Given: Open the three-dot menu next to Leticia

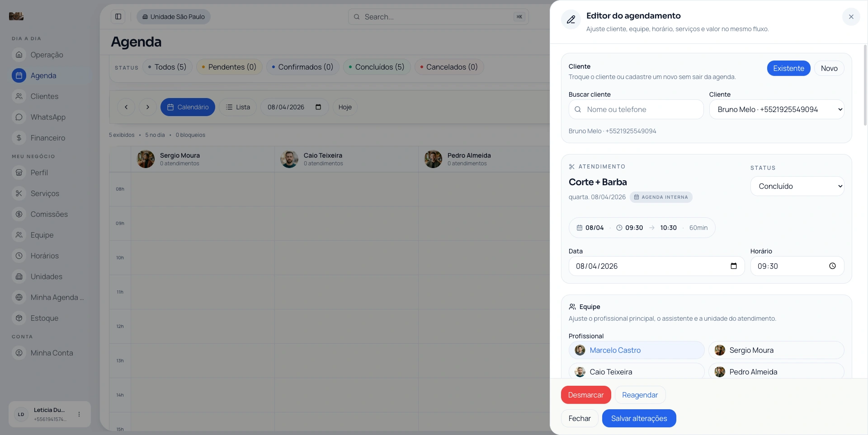Looking at the screenshot, I should point(80,414).
